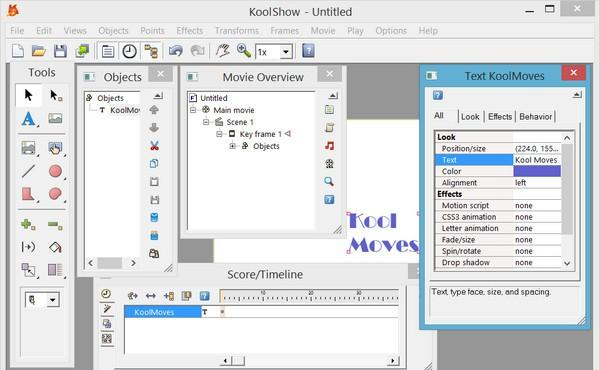600x370 pixels.
Task: Switch to the Effects tab
Action: click(x=500, y=117)
